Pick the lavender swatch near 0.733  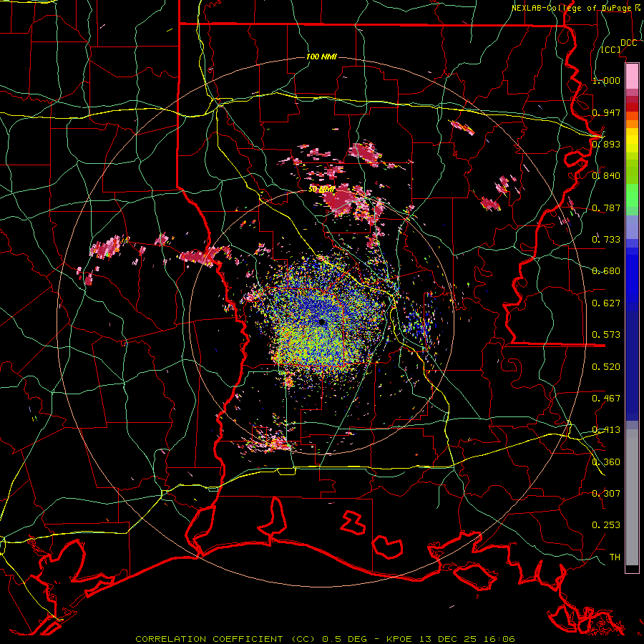coord(632,228)
